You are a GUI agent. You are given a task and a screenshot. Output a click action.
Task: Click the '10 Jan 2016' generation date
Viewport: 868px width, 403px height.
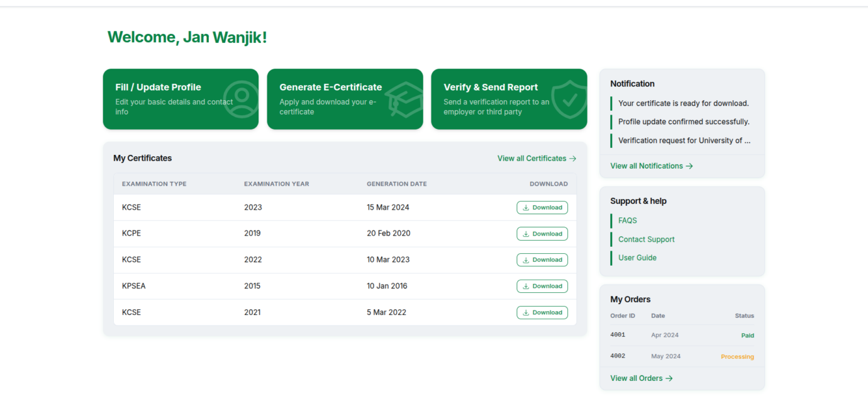coord(387,286)
